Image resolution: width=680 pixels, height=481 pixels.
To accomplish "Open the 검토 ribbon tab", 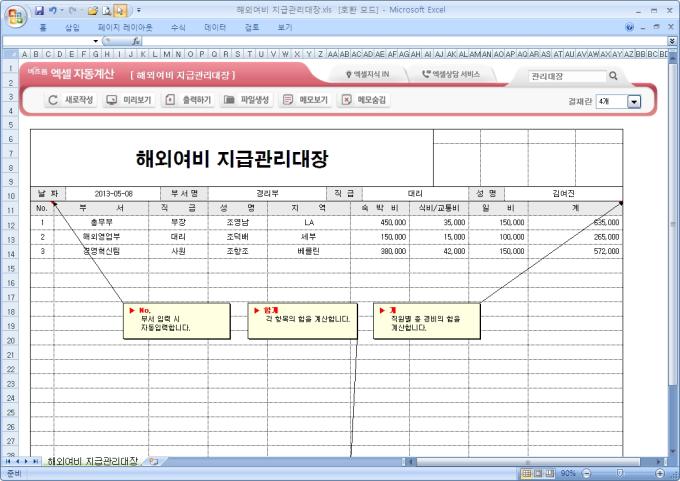I will coord(252,28).
